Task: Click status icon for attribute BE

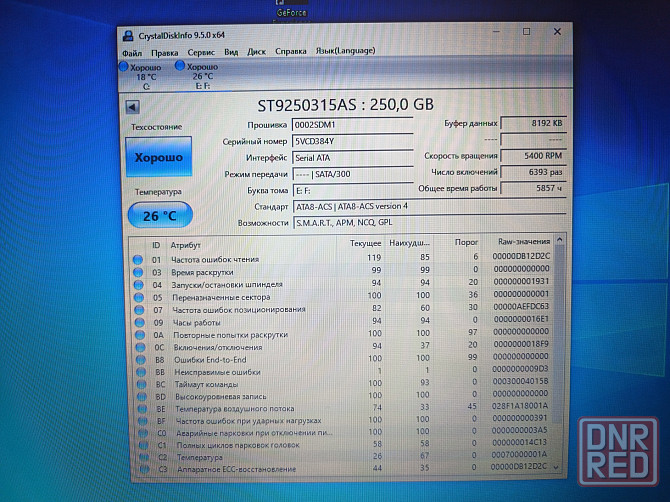Action: (143, 409)
